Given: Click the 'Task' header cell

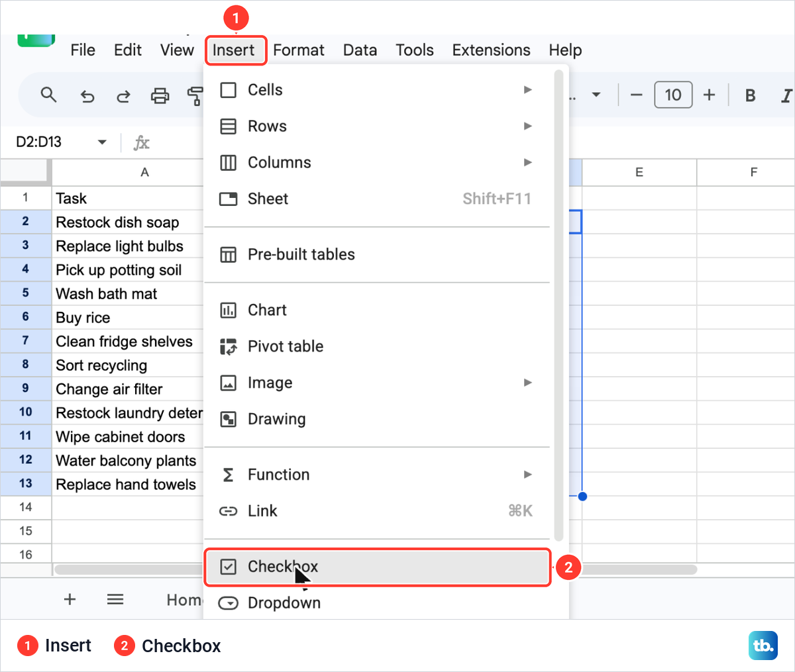Looking at the screenshot, I should (128, 199).
